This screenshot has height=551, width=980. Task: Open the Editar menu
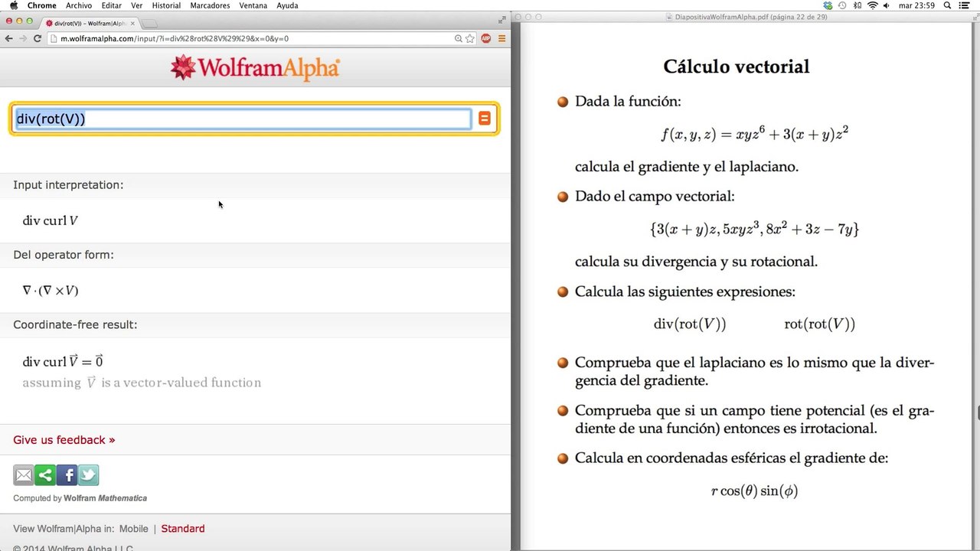tap(112, 5)
